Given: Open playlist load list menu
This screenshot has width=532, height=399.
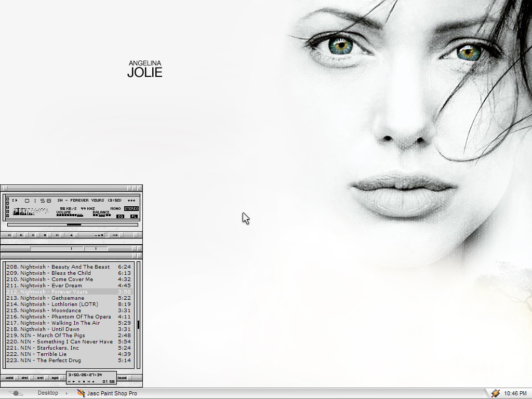Looking at the screenshot, I should (x=125, y=378).
